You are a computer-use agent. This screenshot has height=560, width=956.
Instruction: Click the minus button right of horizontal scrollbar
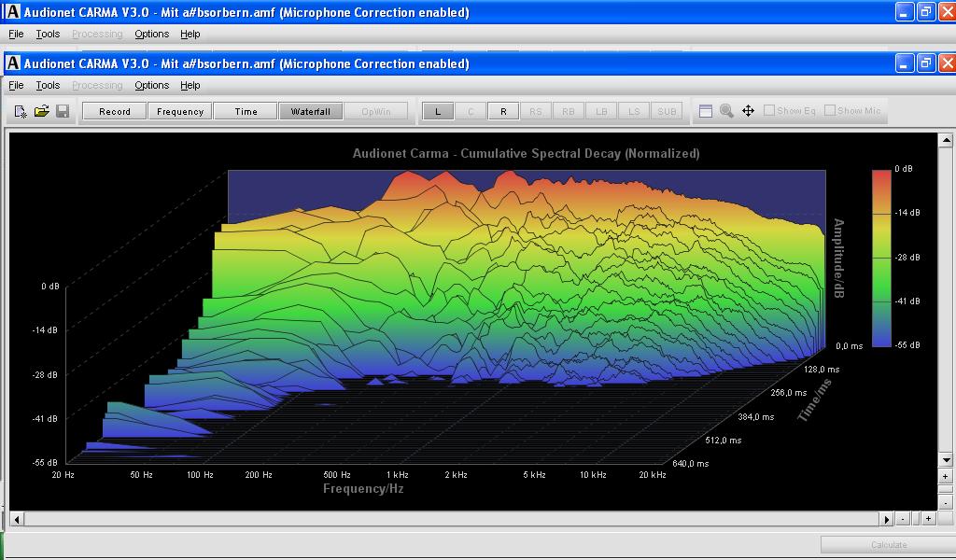[x=903, y=519]
